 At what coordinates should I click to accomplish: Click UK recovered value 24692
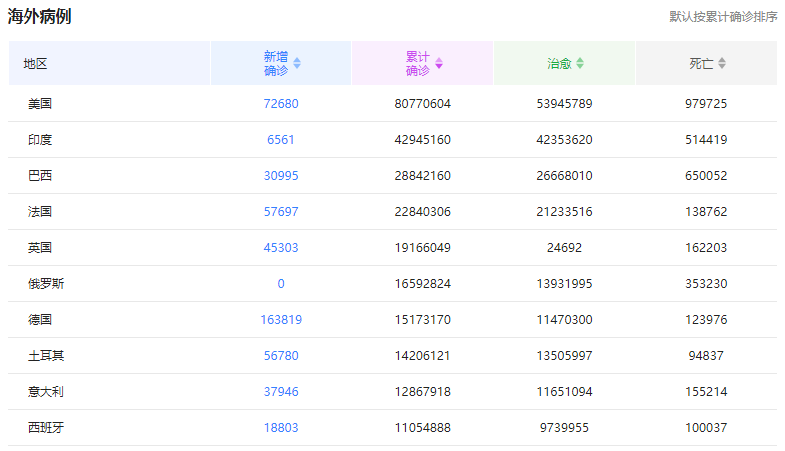tap(564, 248)
